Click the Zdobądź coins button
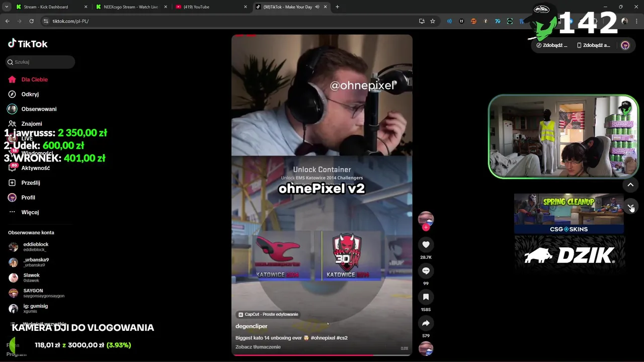Screen dimensions: 644x362 552,45
